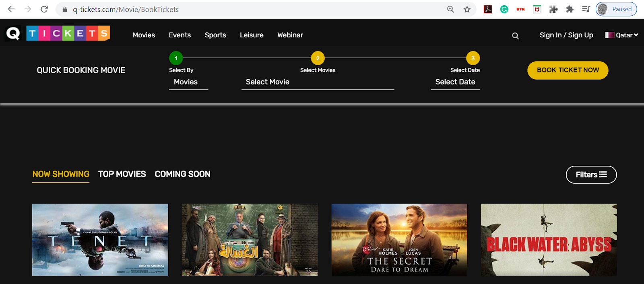
Task: Open the Events navigation menu
Action: (180, 35)
